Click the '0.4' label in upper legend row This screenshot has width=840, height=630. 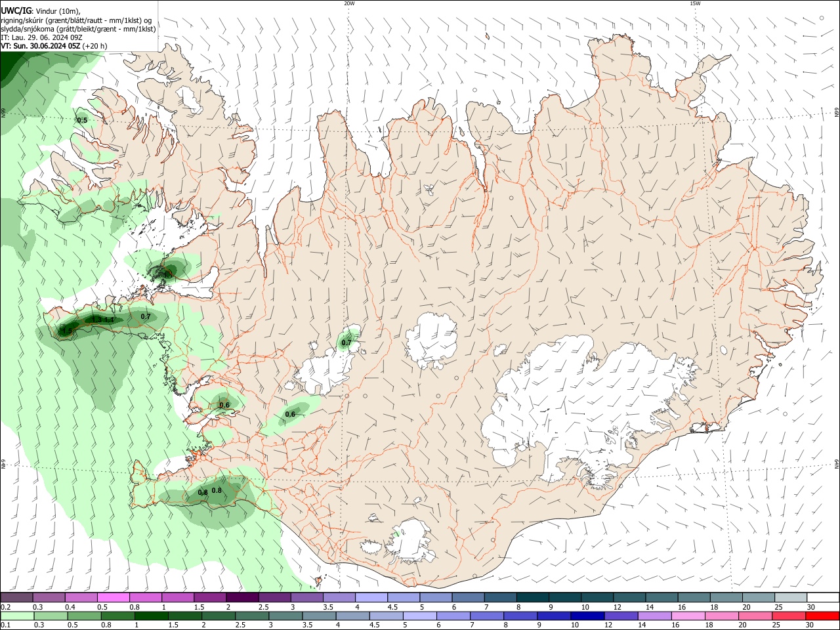70,607
